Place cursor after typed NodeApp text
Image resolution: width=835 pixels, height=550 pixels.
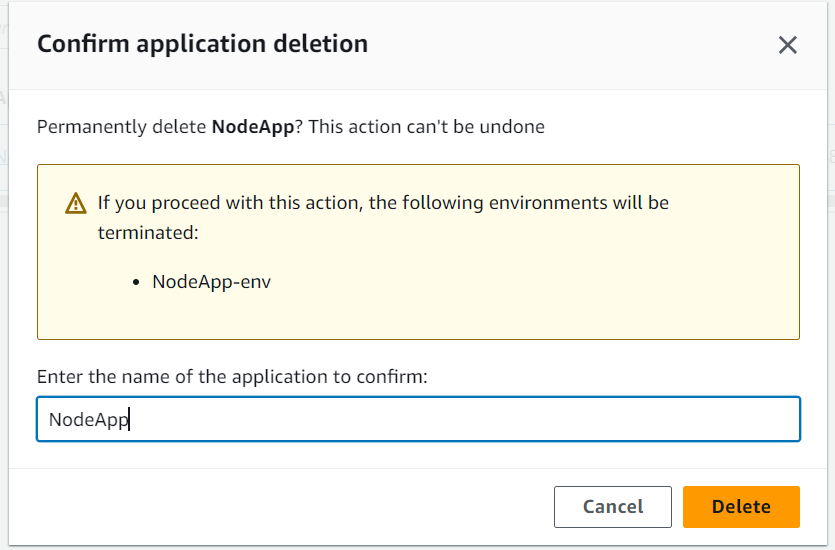tap(130, 420)
